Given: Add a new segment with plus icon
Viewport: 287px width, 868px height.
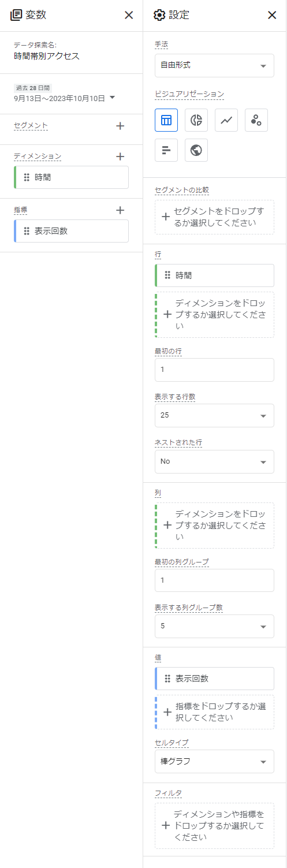Looking at the screenshot, I should pyautogui.click(x=120, y=126).
